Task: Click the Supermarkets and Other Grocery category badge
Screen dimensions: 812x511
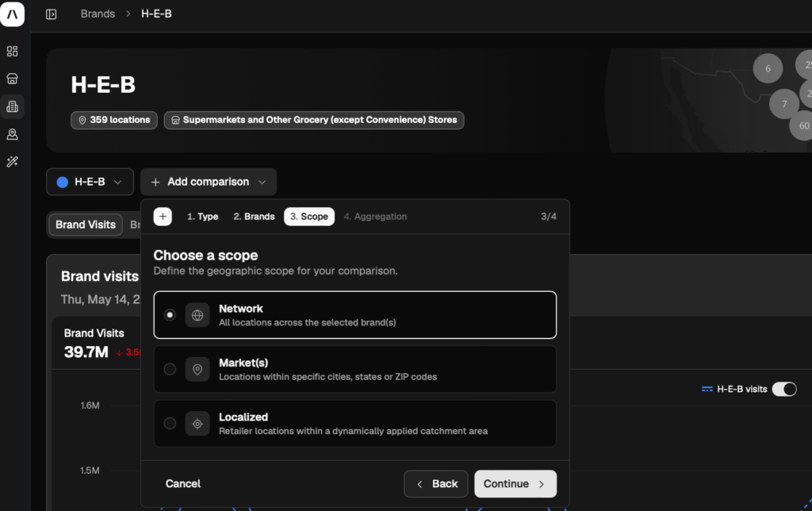Action: tap(314, 121)
